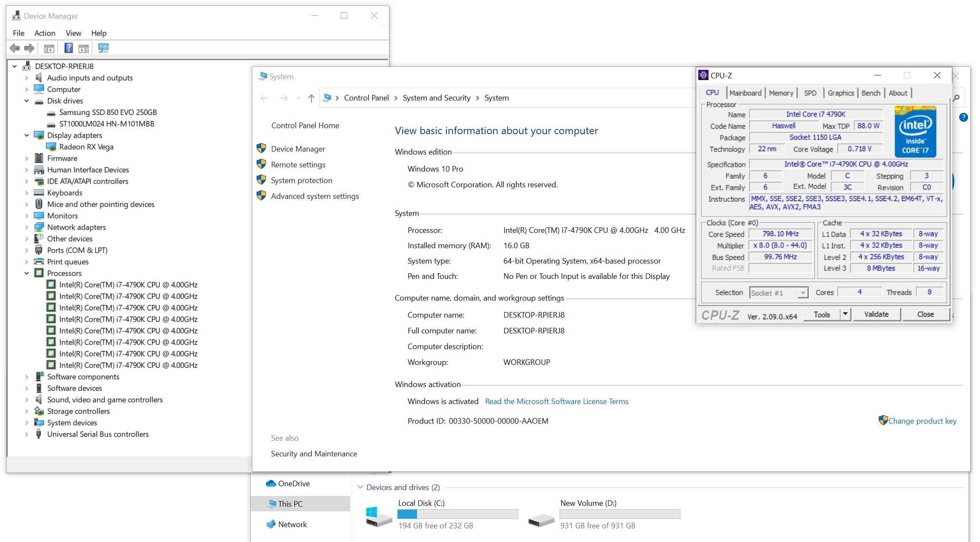Collapse the Devices and drives group
Viewport: 980px width, 542px height.
point(360,487)
